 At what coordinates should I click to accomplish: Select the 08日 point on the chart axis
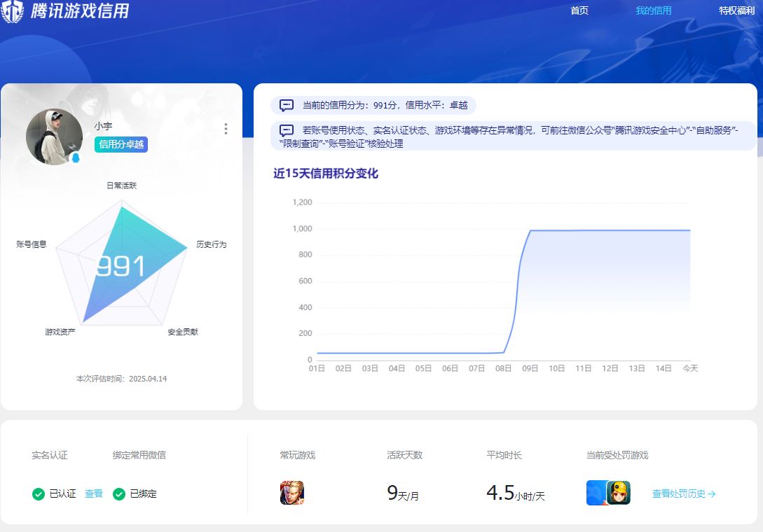(x=503, y=368)
